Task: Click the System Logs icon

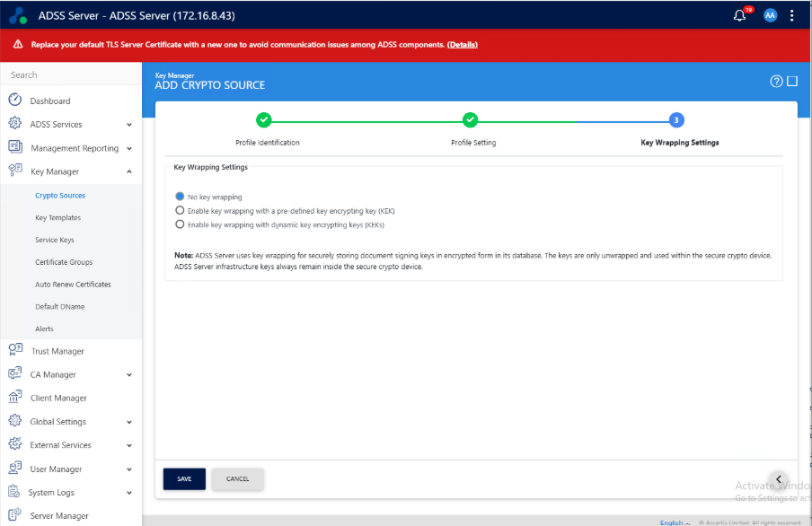Action: point(14,491)
